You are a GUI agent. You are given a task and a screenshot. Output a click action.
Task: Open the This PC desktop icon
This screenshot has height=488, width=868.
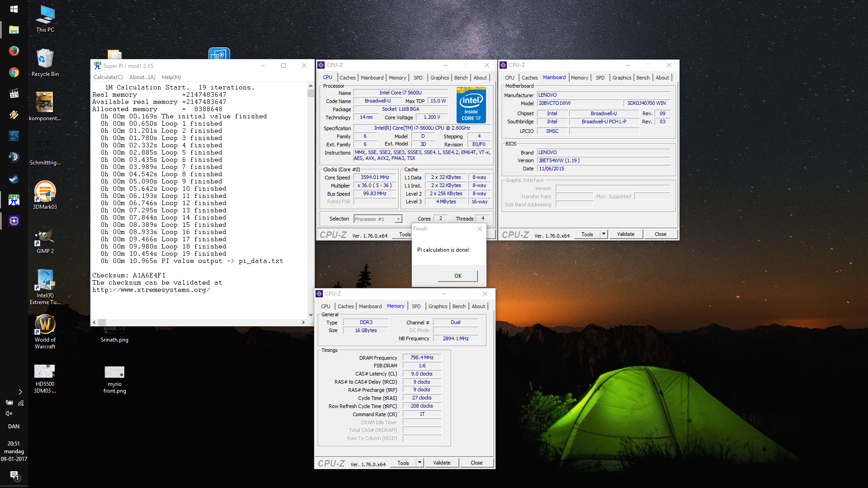pos(45,19)
